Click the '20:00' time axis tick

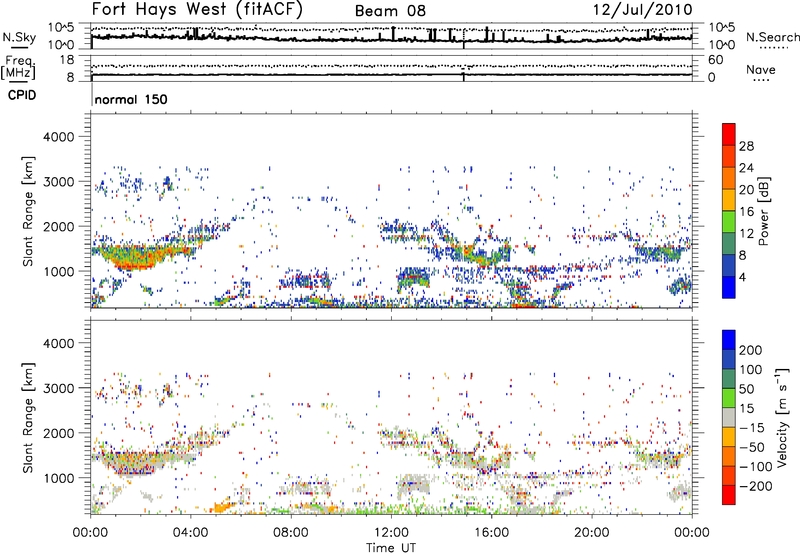591,533
